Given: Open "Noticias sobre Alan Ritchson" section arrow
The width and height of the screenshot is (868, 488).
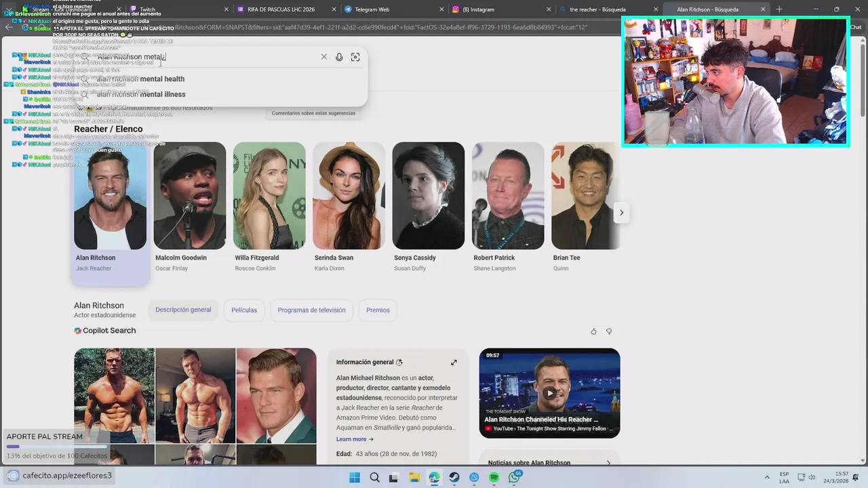Looking at the screenshot, I should (x=608, y=463).
